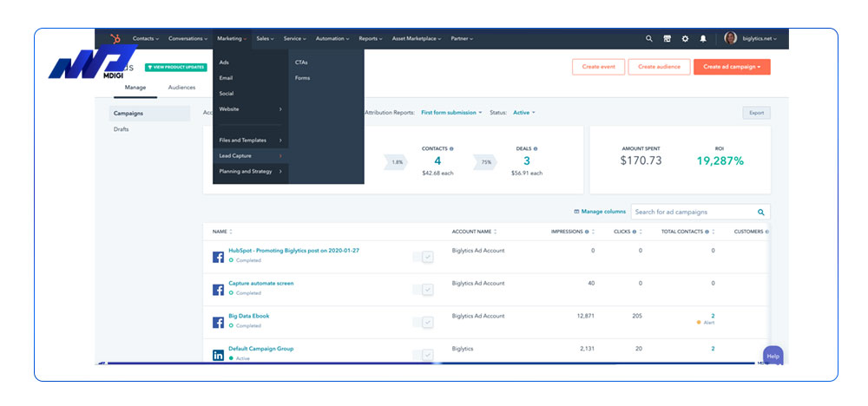Click Facebook icon for Capture automate screen
This screenshot has height=406, width=868.
218,290
